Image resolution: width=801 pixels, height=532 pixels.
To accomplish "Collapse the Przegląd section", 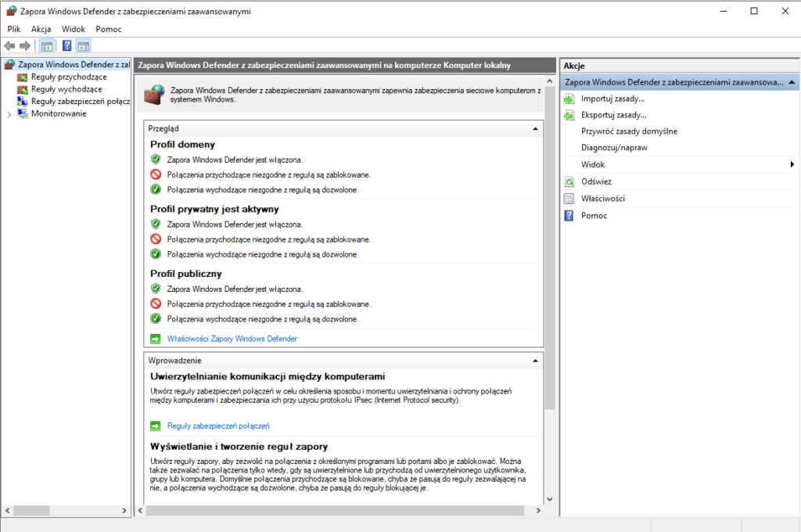I will [536, 128].
